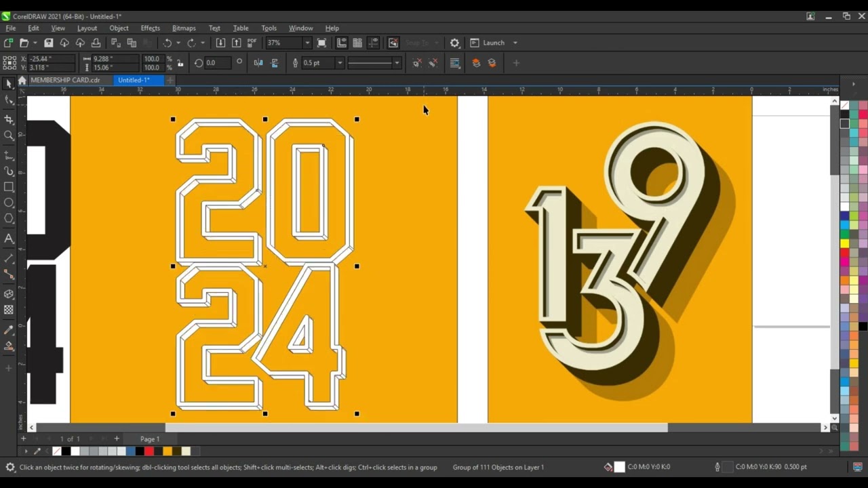This screenshot has height=488, width=868.
Task: Open the Layout menu
Action: pyautogui.click(x=87, y=28)
